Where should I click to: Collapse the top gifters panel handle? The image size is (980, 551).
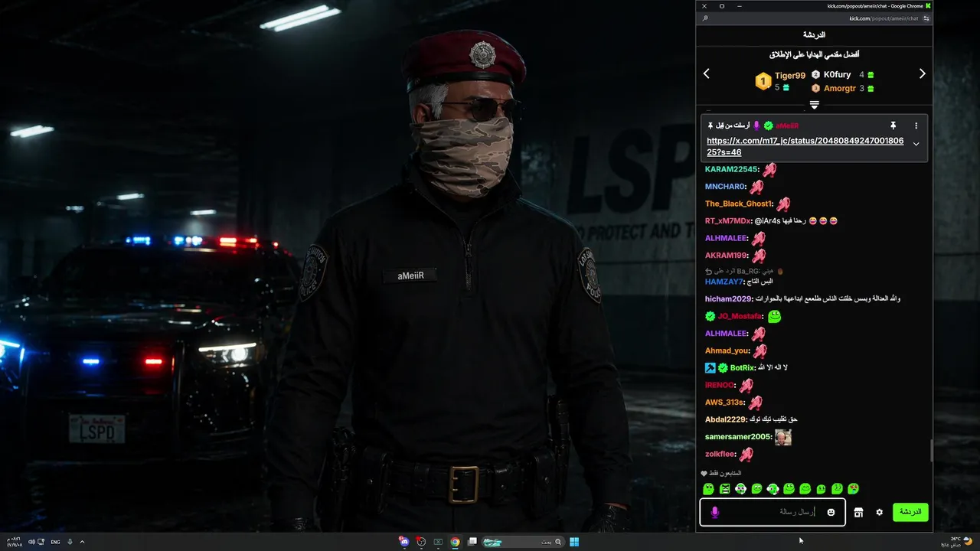tap(815, 105)
